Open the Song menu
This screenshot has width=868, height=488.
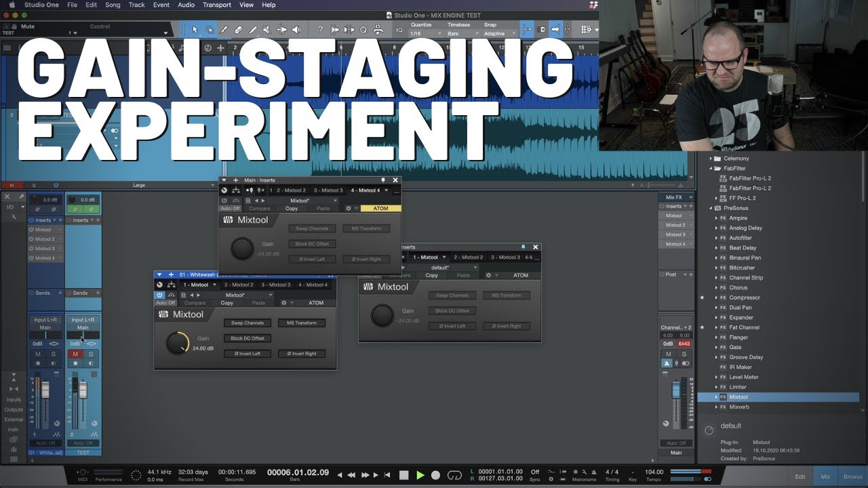click(x=113, y=5)
